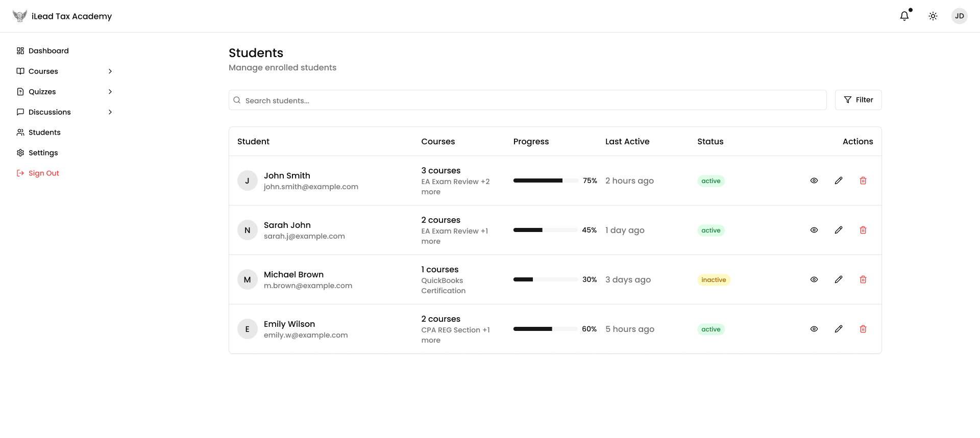The image size is (980, 438).
Task: Open Settings from the sidebar
Action: tap(43, 153)
